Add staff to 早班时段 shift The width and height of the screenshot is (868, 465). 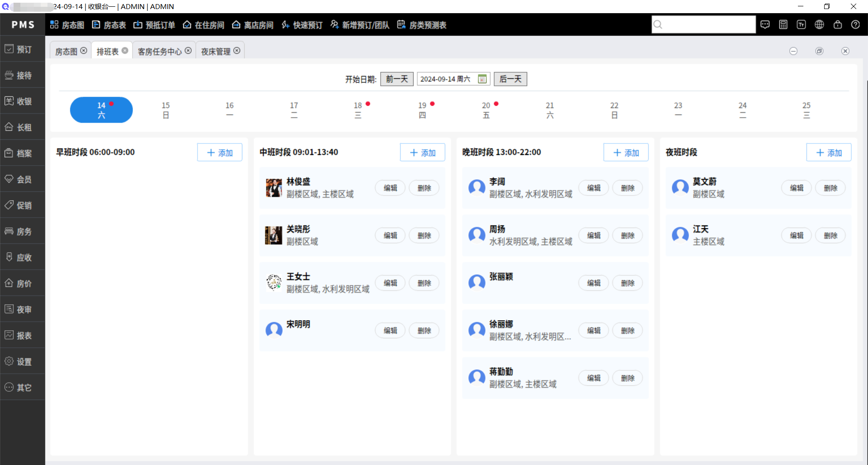coord(220,152)
